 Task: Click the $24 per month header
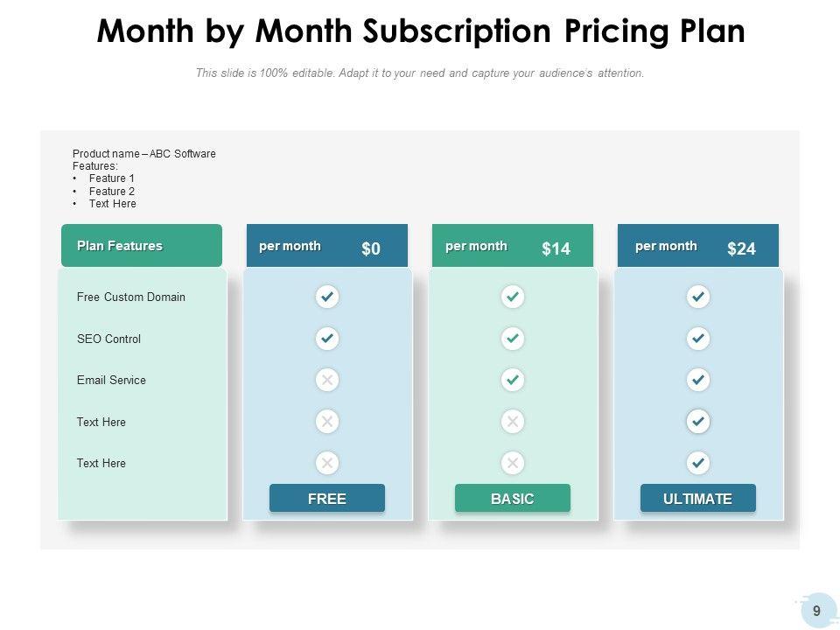click(x=698, y=247)
